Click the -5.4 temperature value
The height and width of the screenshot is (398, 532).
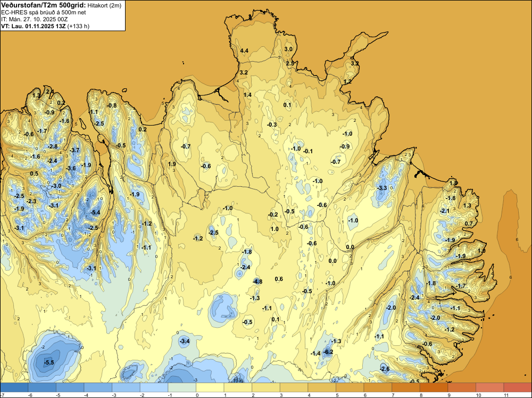click(x=95, y=213)
